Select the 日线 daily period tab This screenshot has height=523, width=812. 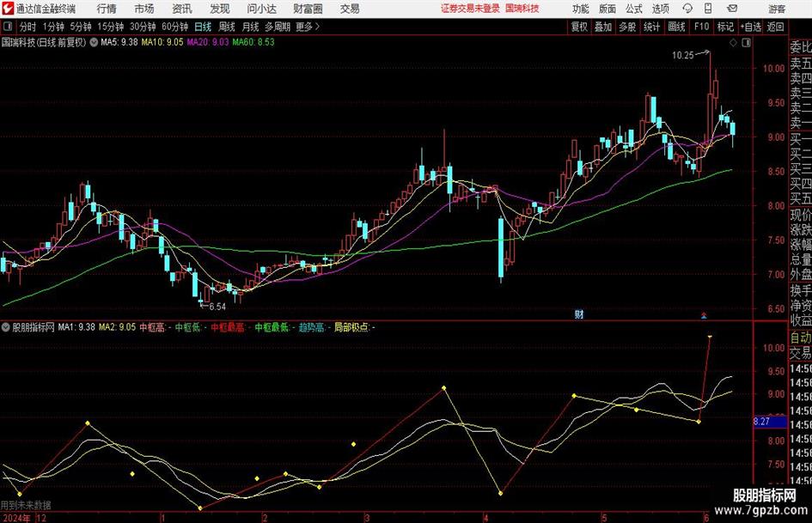pyautogui.click(x=203, y=27)
